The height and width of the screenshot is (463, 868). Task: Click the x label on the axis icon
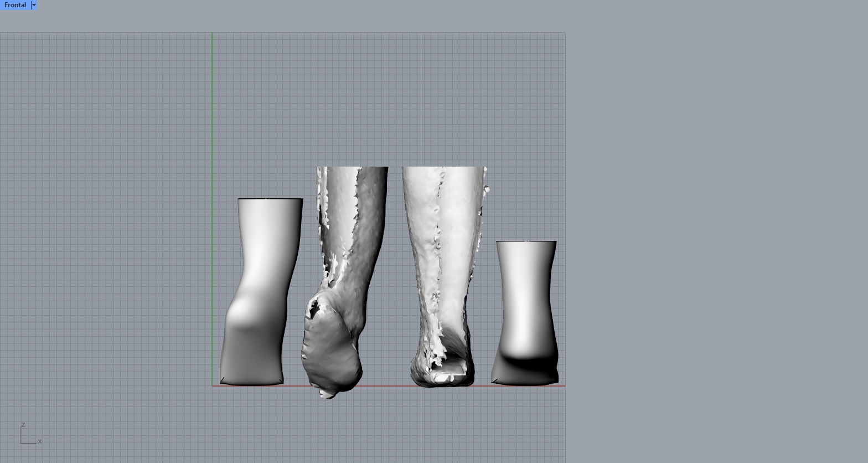tap(40, 441)
